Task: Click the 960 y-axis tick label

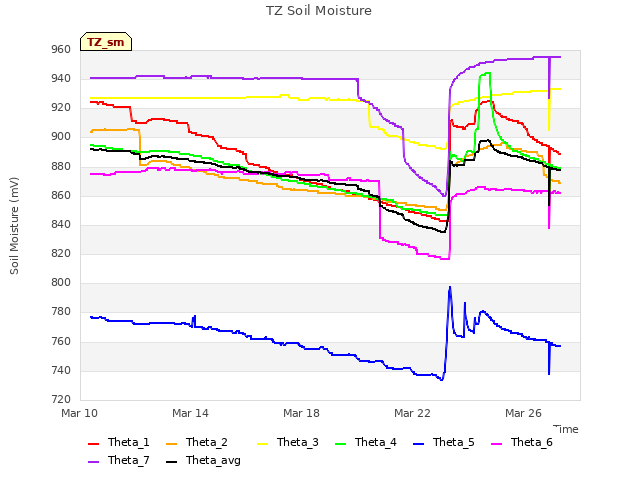Action: [61, 49]
